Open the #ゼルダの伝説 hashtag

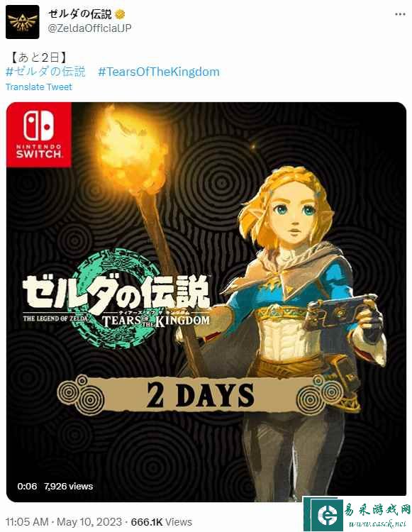pyautogui.click(x=45, y=72)
